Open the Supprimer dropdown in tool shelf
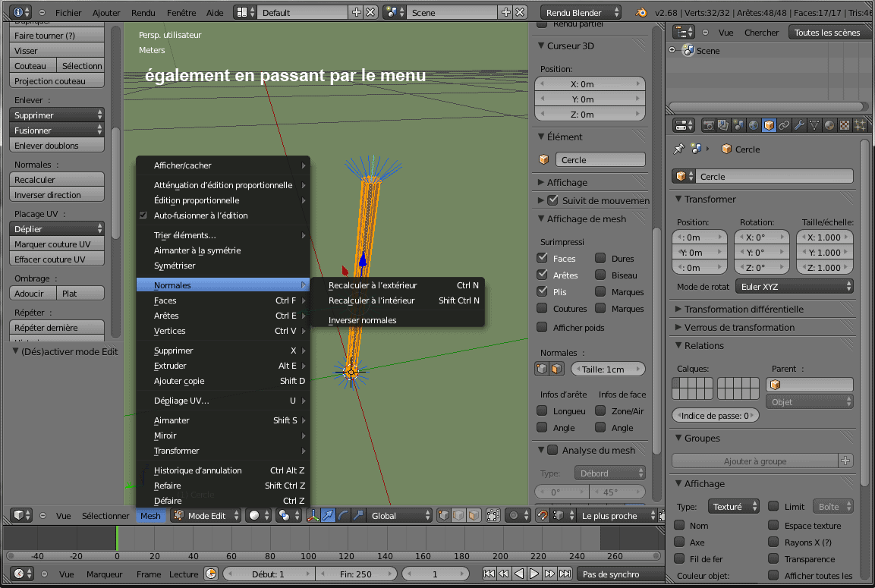This screenshot has width=875, height=588. tap(57, 115)
